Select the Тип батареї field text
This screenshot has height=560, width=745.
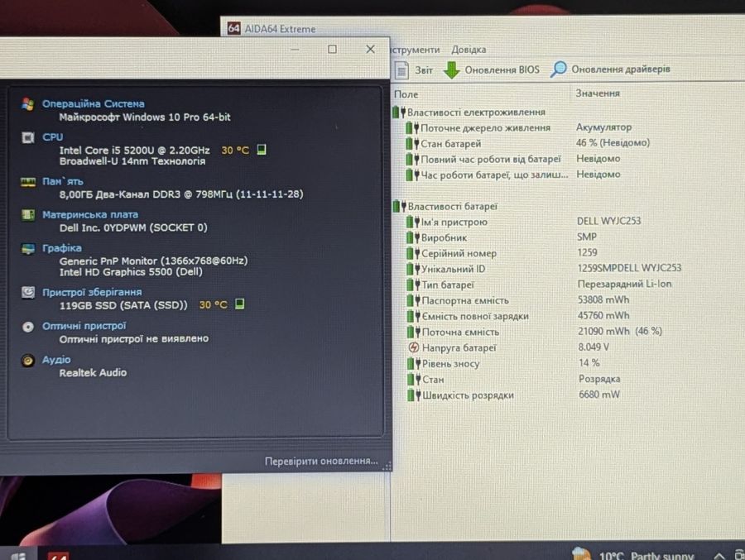coord(448,285)
